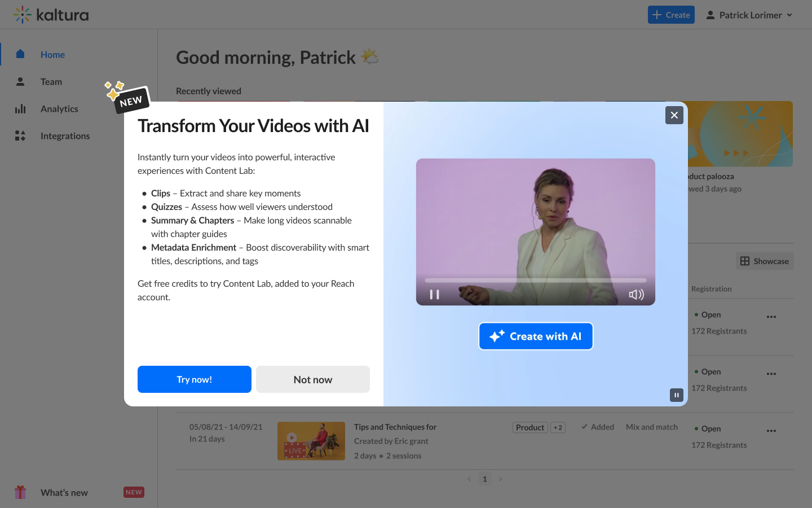Dismiss with the Not now button
This screenshot has height=508, width=812.
click(x=313, y=379)
